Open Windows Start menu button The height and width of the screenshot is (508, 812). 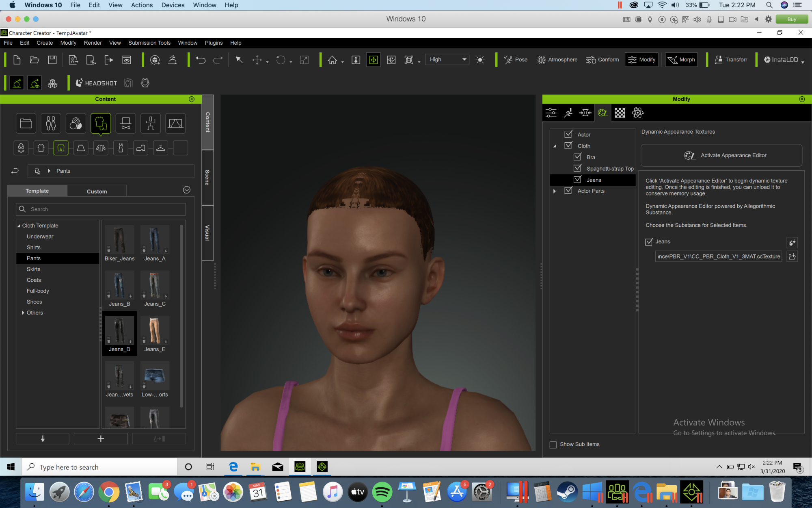[11, 467]
